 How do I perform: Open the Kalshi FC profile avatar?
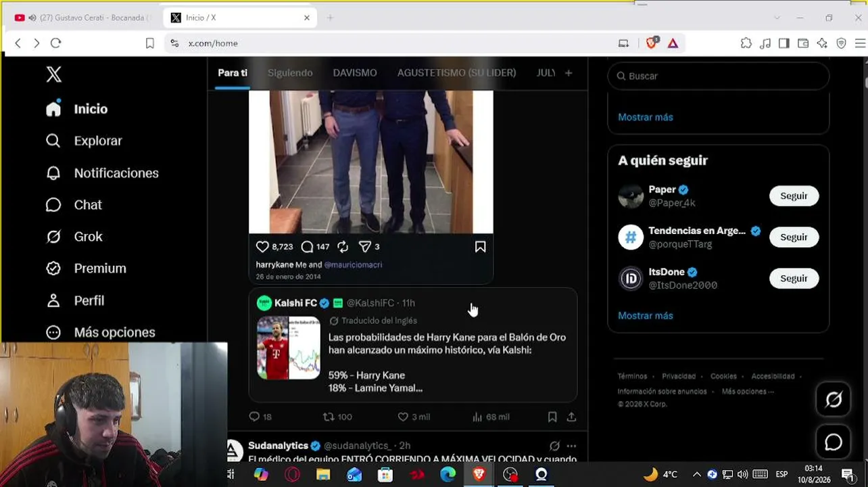pos(264,303)
